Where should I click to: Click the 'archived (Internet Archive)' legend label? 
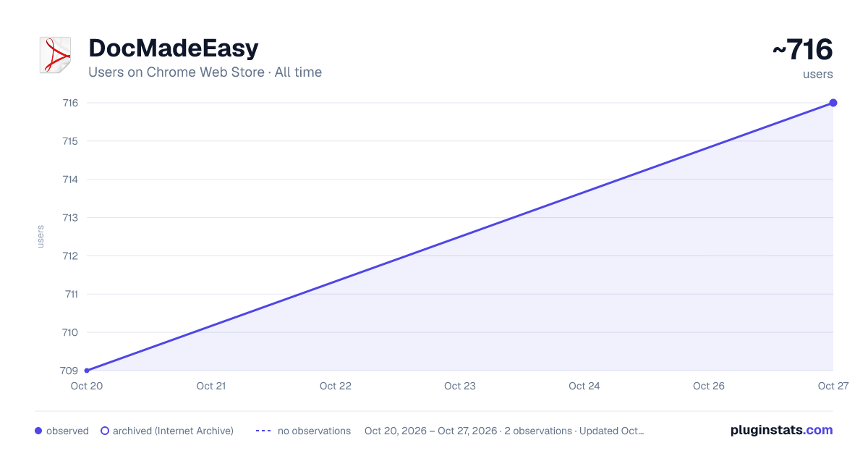coord(173,431)
